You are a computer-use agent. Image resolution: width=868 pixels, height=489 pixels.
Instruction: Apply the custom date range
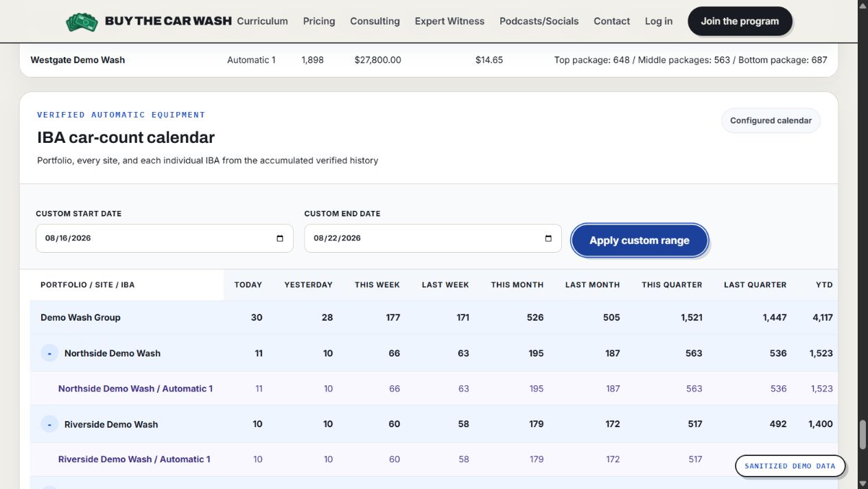pos(640,240)
